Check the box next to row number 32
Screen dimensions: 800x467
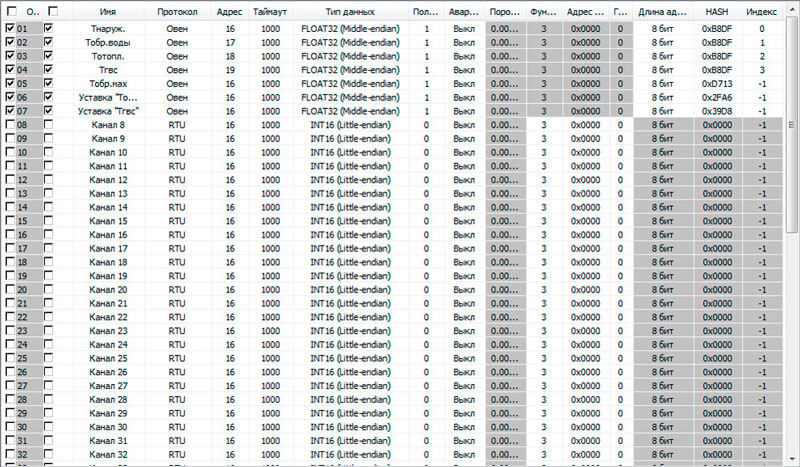pos(10,454)
